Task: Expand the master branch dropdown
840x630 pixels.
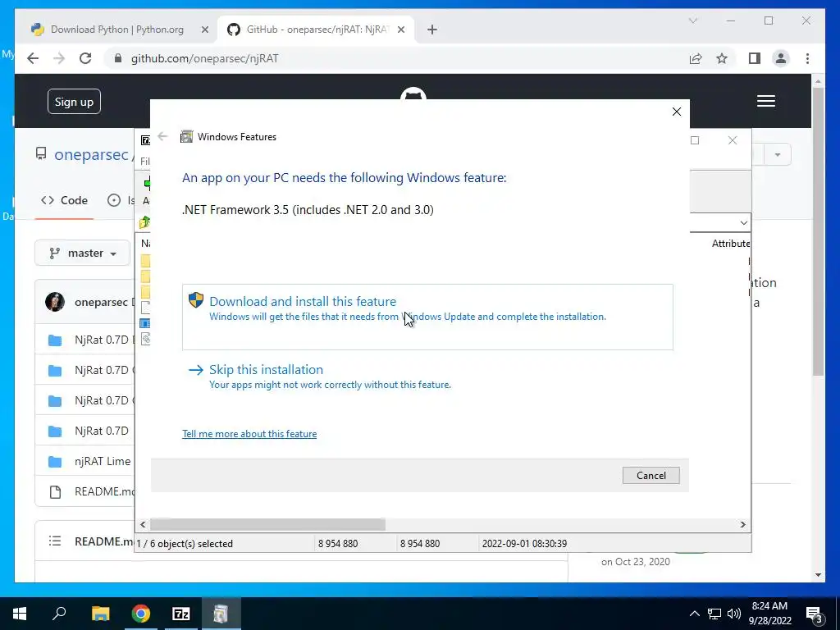Action: click(83, 253)
